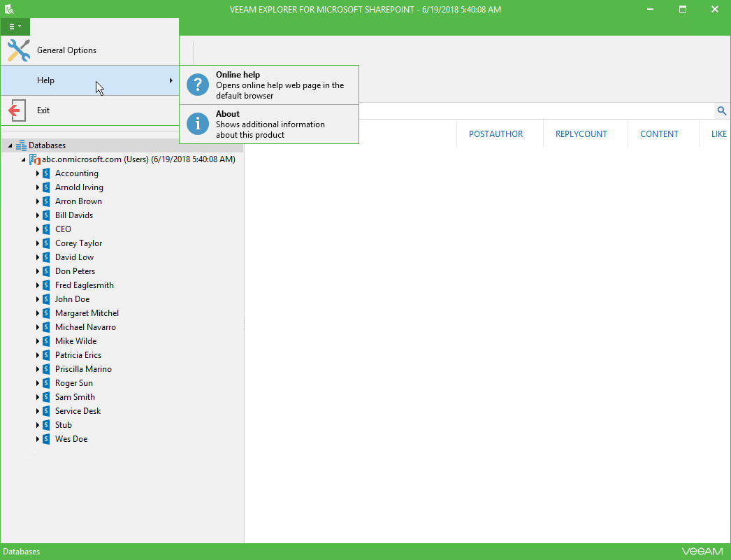The image size is (731, 560).
Task: Click the SharePoint icon beside David Low
Action: tap(46, 257)
